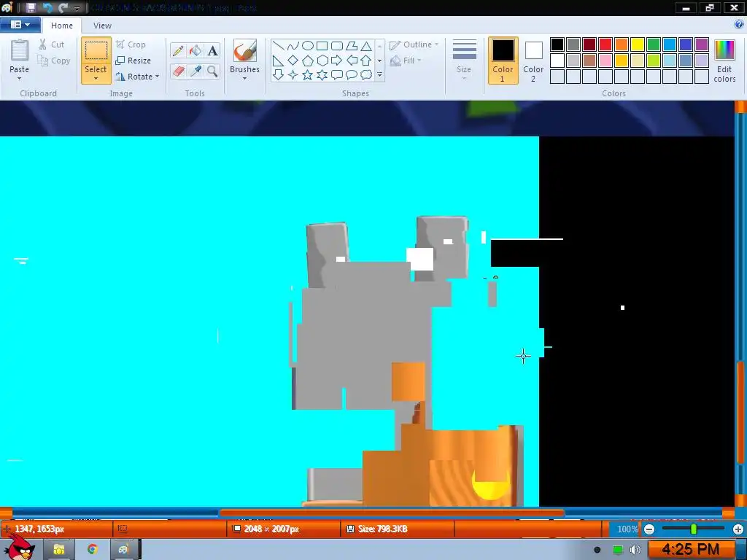The image size is (747, 560).
Task: Expand the Brushes dropdown arrow
Action: point(245,79)
